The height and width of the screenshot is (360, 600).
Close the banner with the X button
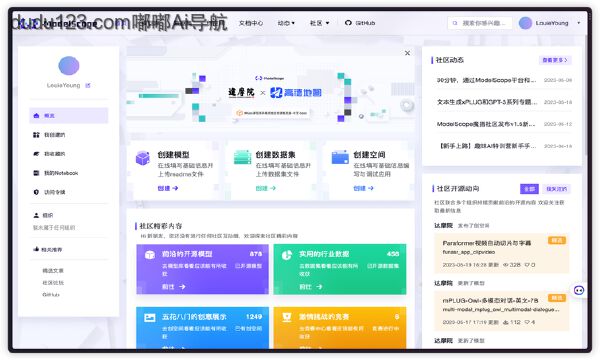(x=408, y=53)
